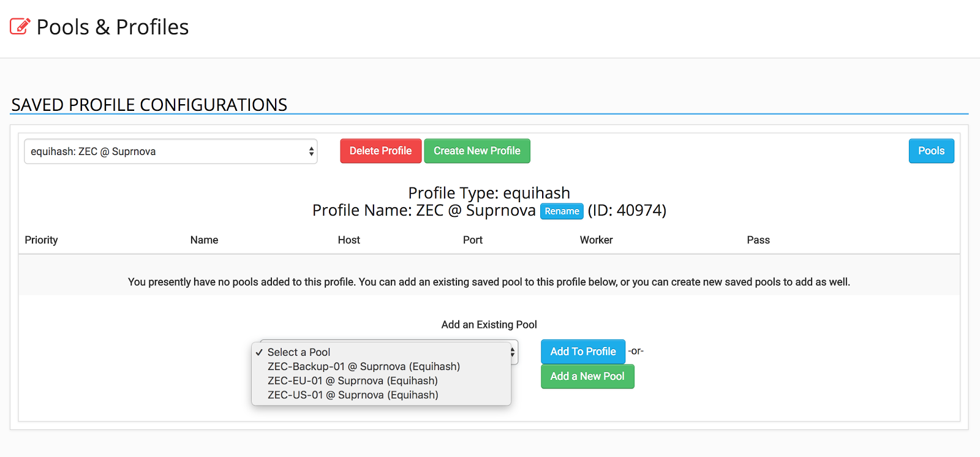Click the 'SAVED PROFILE CONFIGURATIONS' heading
Screen dimensions: 980x457
[149, 105]
